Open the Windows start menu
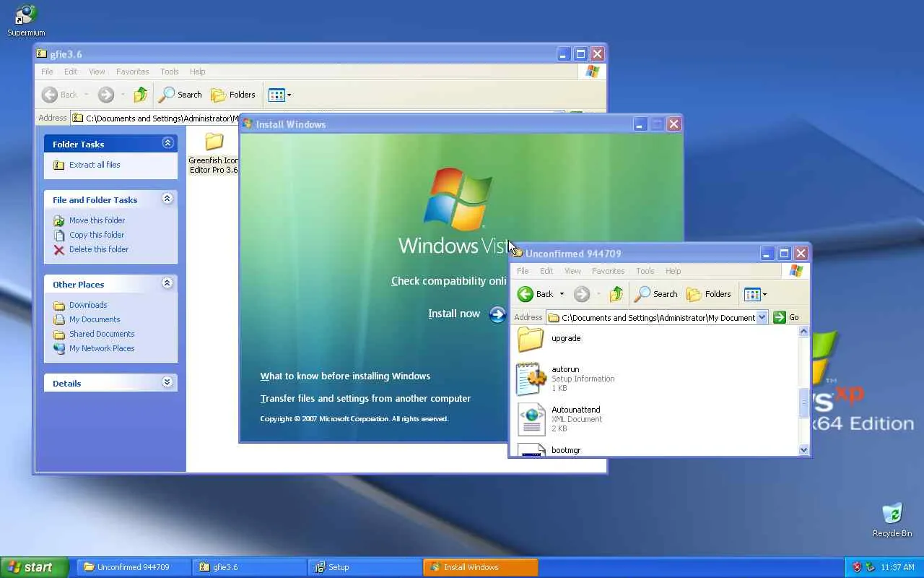 (x=35, y=567)
